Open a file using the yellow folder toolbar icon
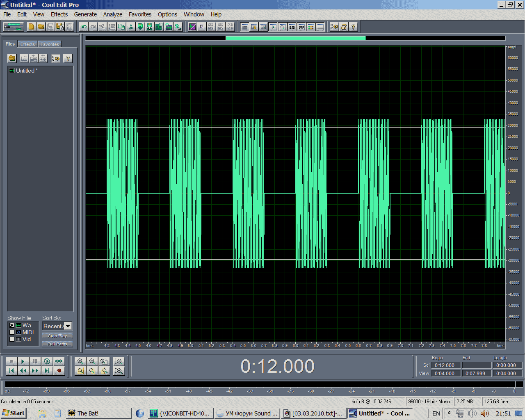The width and height of the screenshot is (525, 420). [x=41, y=27]
